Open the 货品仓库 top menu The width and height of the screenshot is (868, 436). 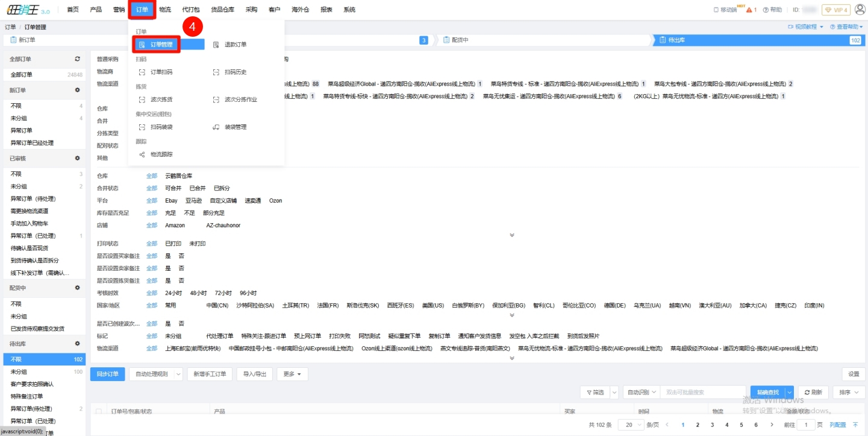(x=222, y=10)
